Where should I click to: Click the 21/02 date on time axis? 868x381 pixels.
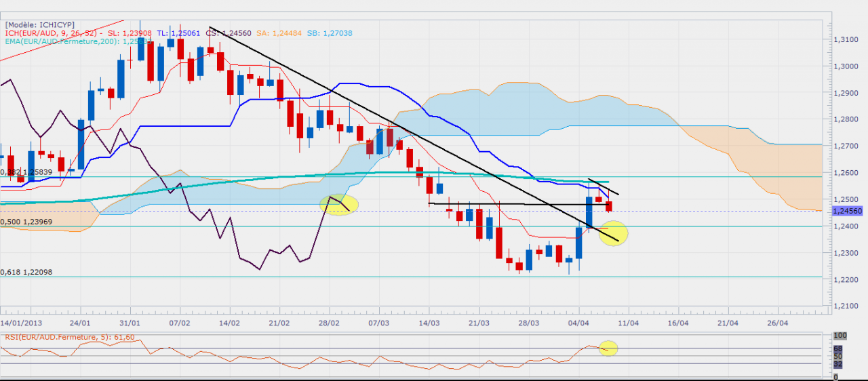tap(279, 323)
